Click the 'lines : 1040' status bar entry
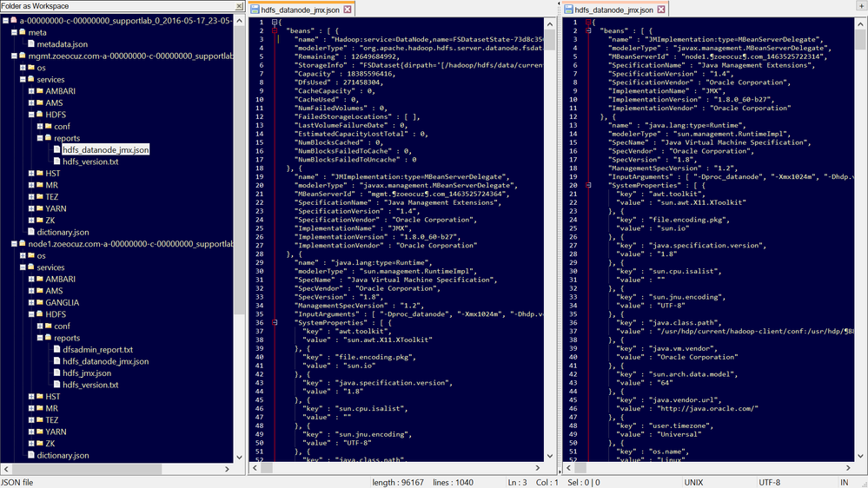This screenshot has width=868, height=488. point(453,483)
